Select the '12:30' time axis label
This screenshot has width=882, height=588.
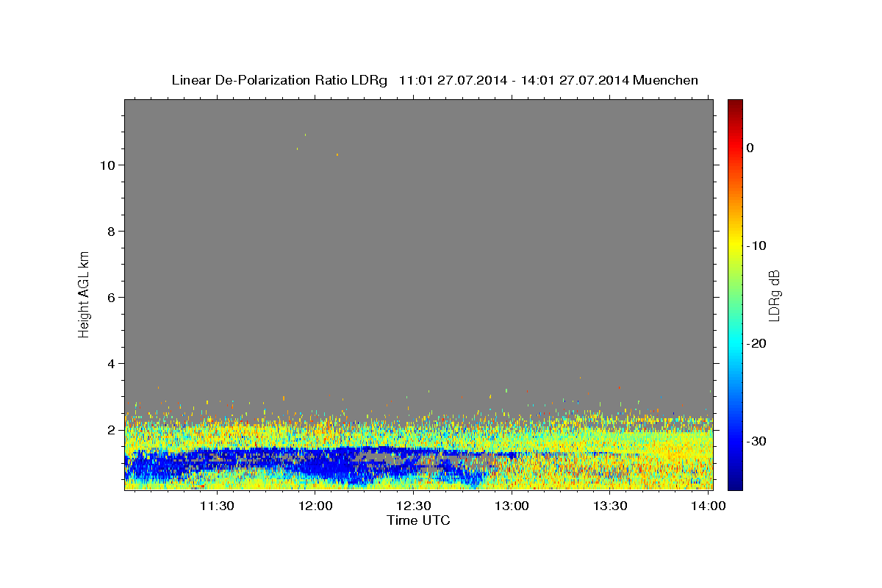pyautogui.click(x=414, y=506)
